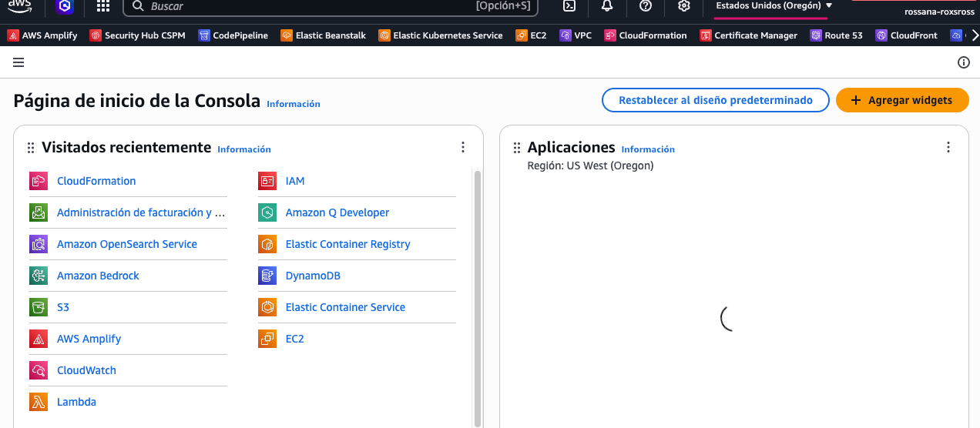The height and width of the screenshot is (428, 980).
Task: Open the AWS logo home link
Action: pos(19,5)
